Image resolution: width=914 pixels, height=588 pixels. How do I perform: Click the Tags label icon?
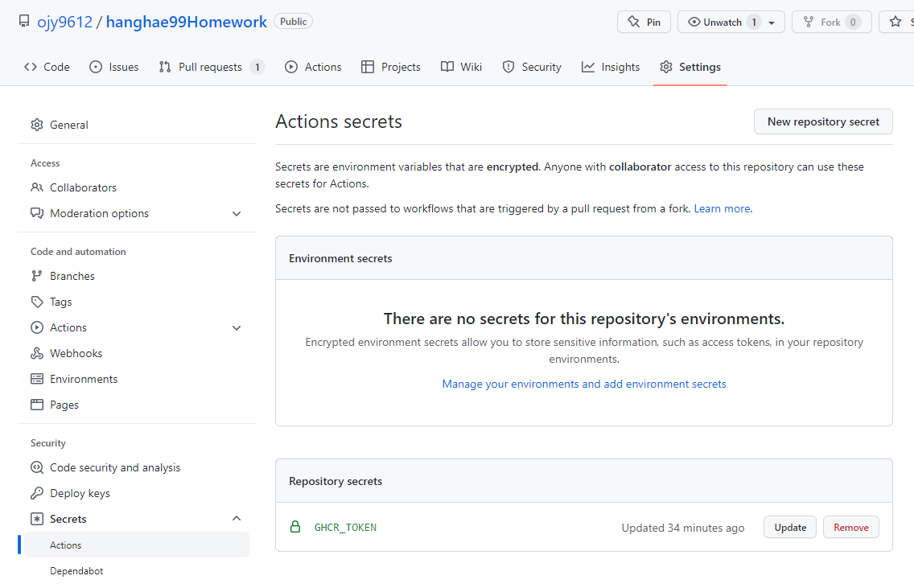point(37,302)
